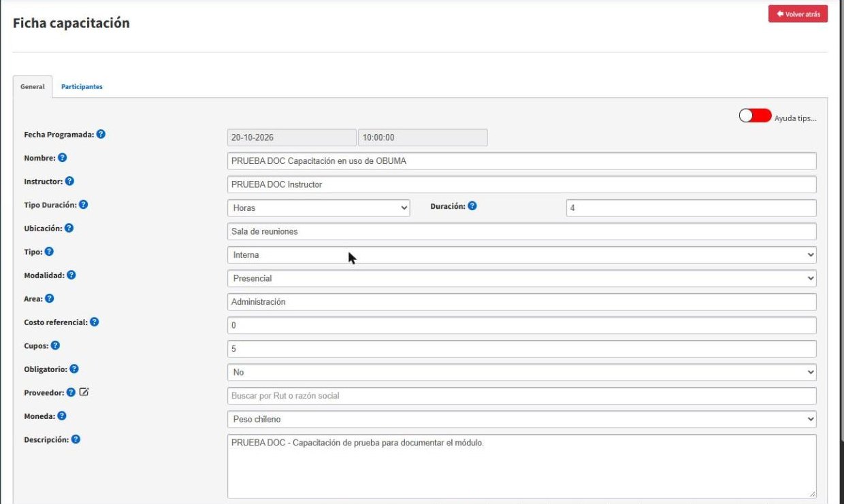
Task: Click the Ubicación field Sala de reuniones
Action: point(521,231)
